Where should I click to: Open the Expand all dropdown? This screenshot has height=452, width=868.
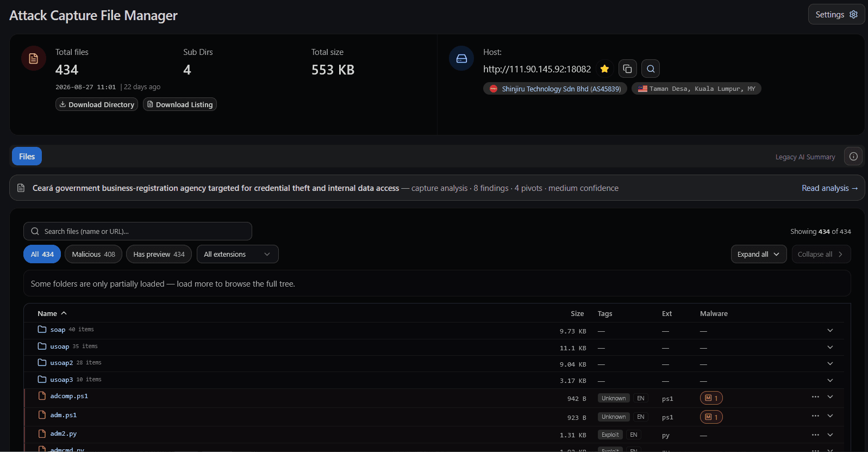759,254
